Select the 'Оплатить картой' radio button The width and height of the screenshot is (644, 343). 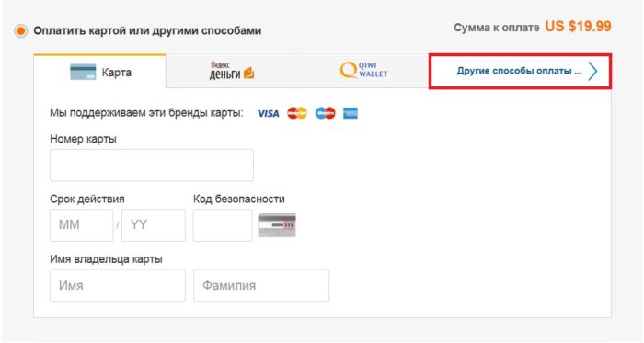tap(20, 30)
